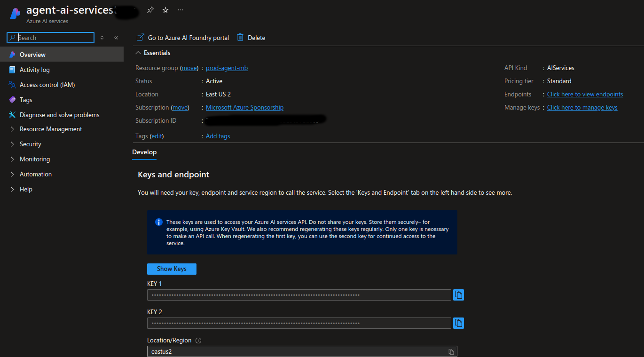Click the trash can Delete icon
Viewport: 644px width, 357px height.
coord(240,38)
